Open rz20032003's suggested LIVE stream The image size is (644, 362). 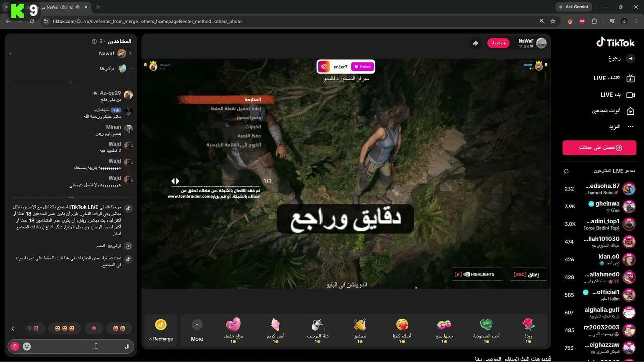click(x=599, y=330)
